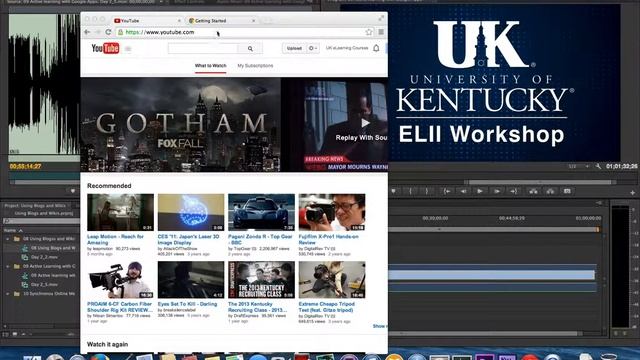
Task: Open playback resolution dropdown in Program monitor
Action: click(x=578, y=166)
